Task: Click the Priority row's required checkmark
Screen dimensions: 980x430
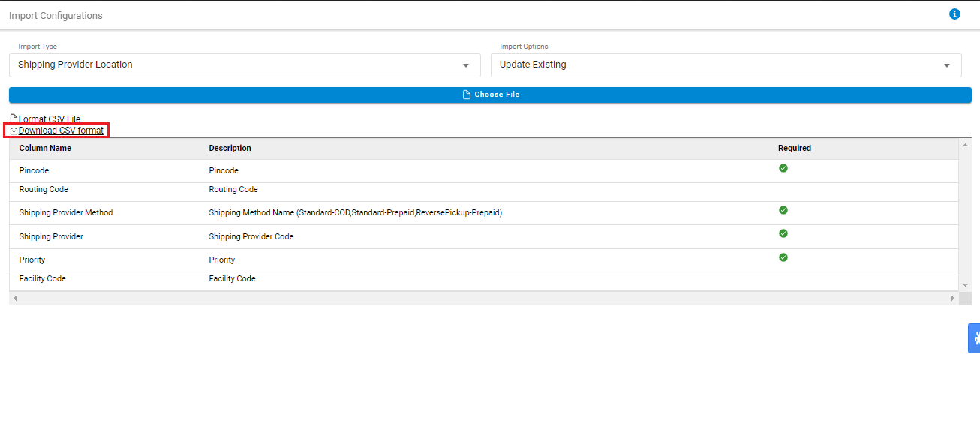Action: tap(783, 257)
